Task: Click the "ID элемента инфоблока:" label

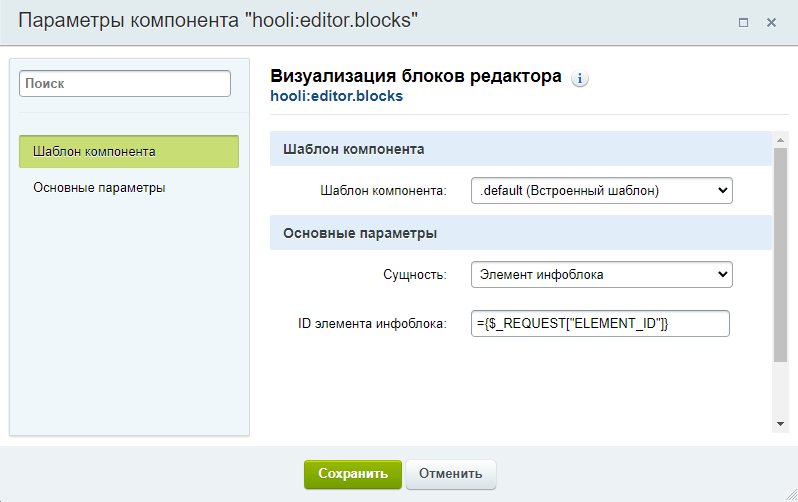Action: tap(372, 324)
